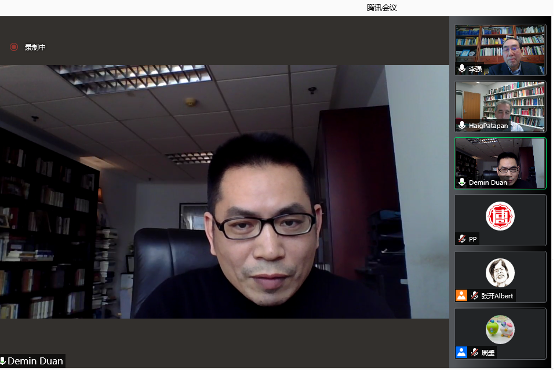Viewport: 554px width, 370px height.
Task: Click the recording status text
Action: coord(35,47)
